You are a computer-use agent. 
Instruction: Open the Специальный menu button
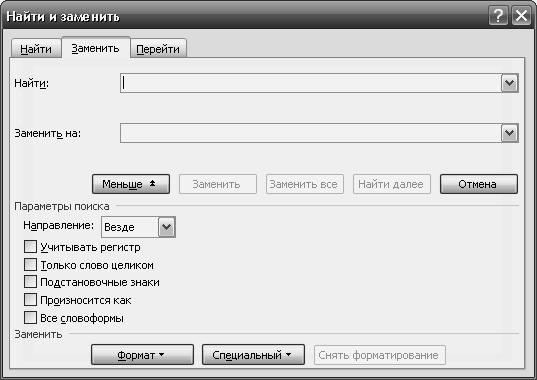[253, 355]
